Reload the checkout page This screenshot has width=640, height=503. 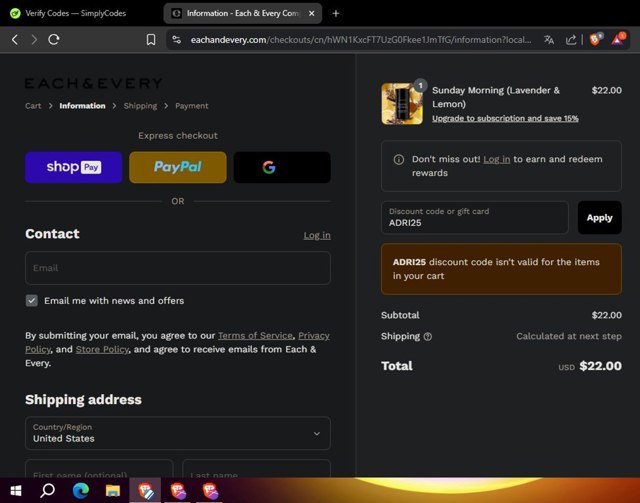[x=54, y=40]
